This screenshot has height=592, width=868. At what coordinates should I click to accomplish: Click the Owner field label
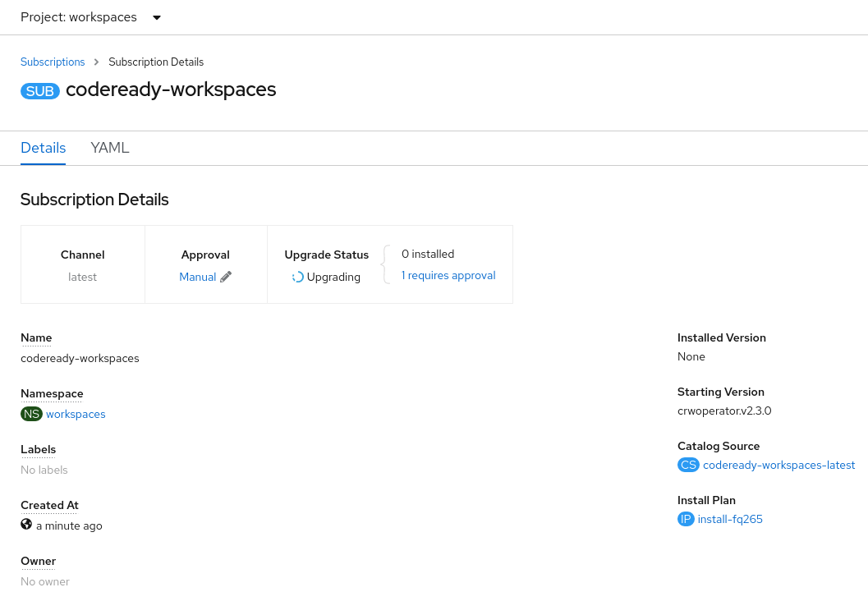(x=39, y=561)
